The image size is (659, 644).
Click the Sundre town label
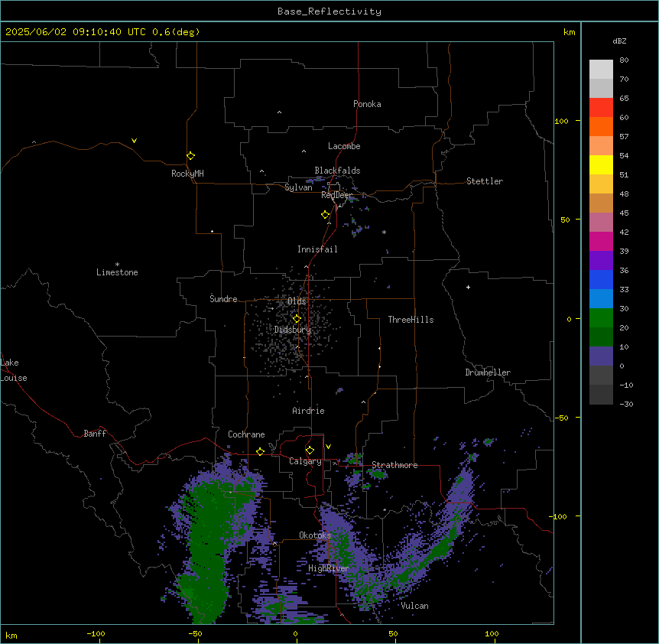[223, 299]
